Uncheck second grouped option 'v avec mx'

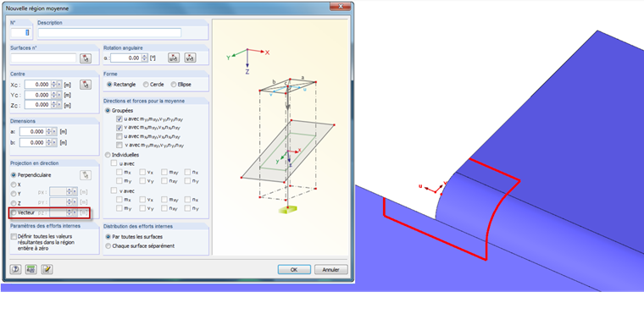point(119,128)
